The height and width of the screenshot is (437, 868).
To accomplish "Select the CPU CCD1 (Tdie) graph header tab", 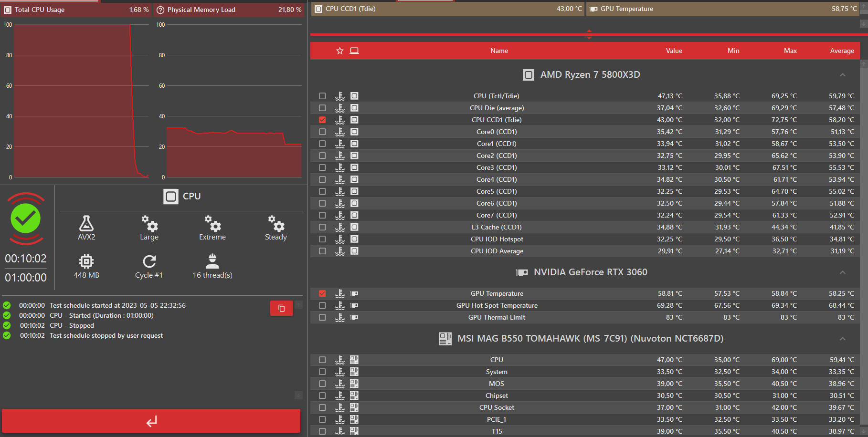I will point(448,9).
